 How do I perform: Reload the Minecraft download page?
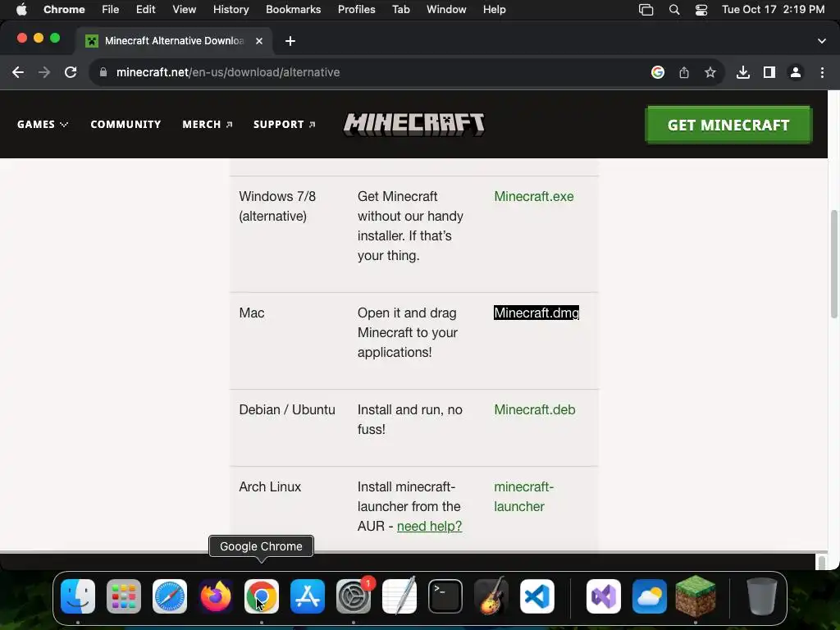click(x=71, y=72)
